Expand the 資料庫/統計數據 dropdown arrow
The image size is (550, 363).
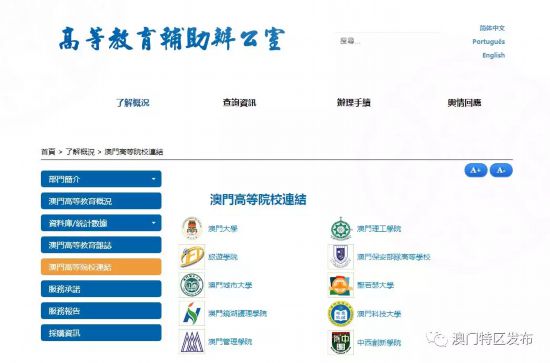pyautogui.click(x=153, y=223)
